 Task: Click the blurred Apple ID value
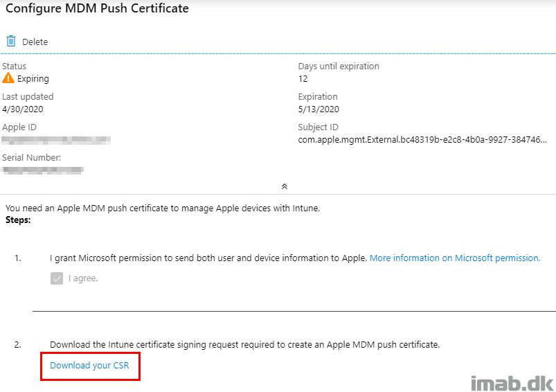tap(55, 139)
